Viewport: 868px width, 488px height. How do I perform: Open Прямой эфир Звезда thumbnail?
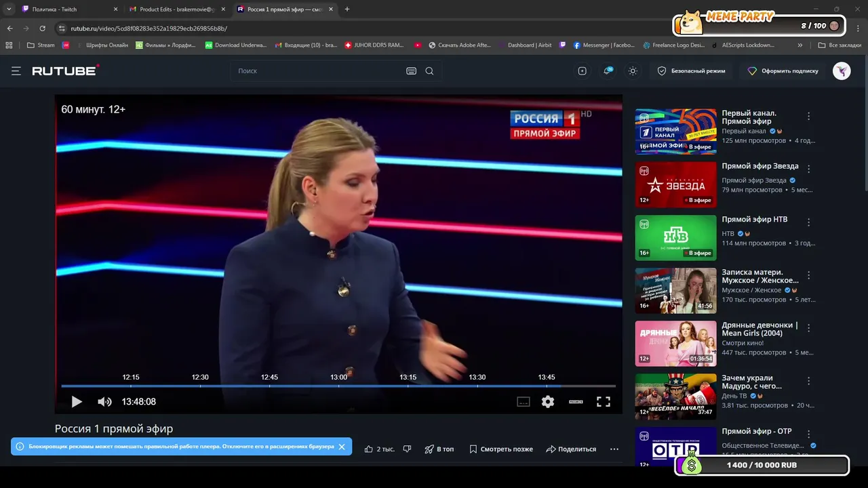click(x=675, y=184)
